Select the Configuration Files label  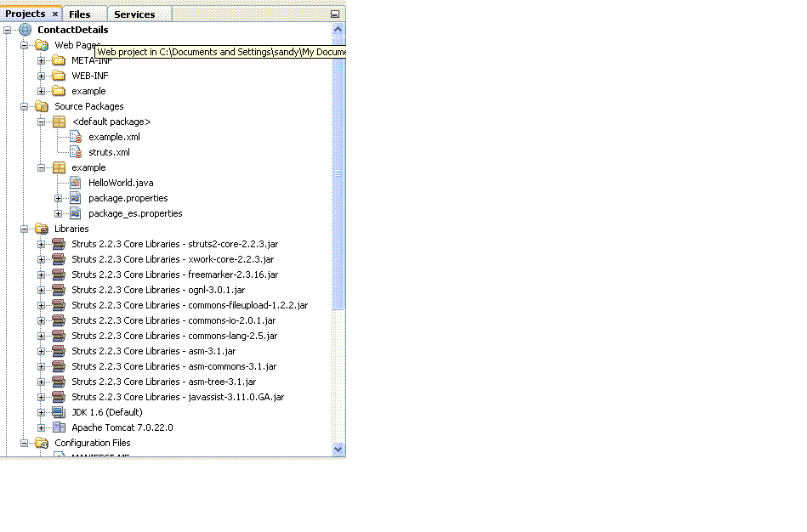pos(93,443)
